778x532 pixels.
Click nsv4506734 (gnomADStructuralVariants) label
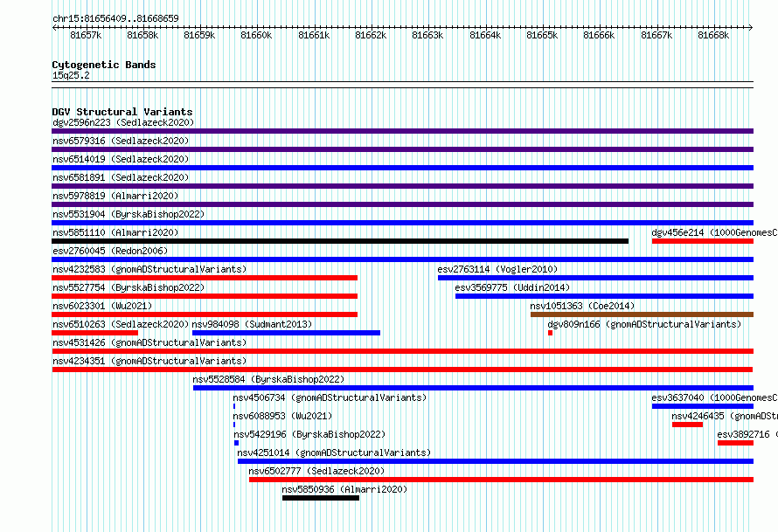coord(330,397)
